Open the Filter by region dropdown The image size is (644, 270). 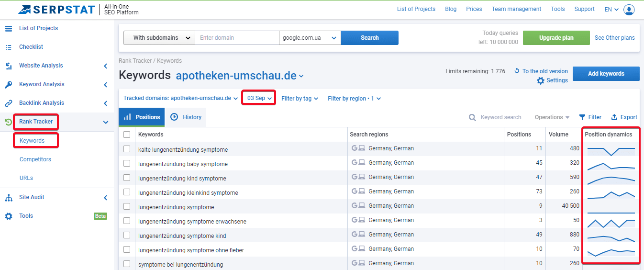pos(354,99)
